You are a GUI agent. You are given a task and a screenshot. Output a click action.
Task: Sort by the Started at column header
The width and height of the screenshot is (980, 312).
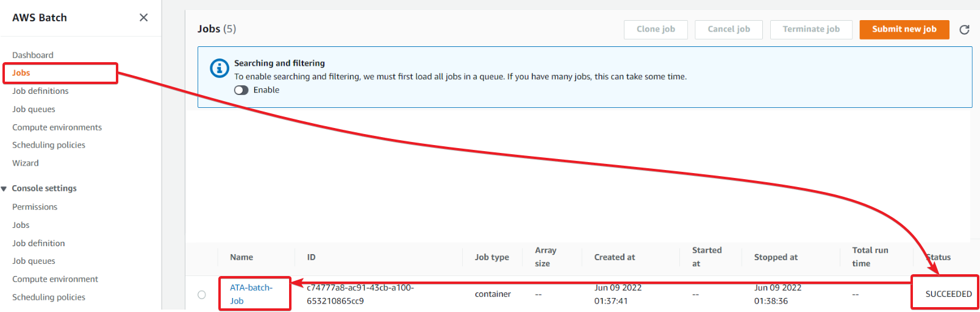707,257
